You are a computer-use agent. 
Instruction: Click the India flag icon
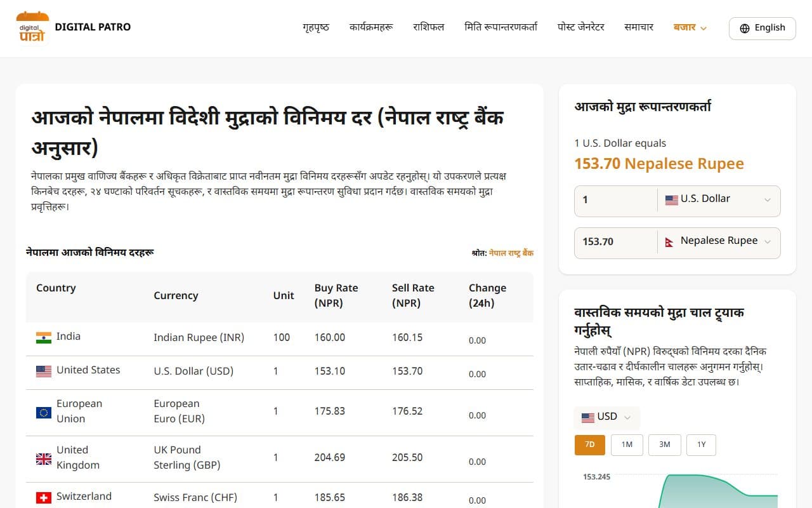(x=44, y=338)
